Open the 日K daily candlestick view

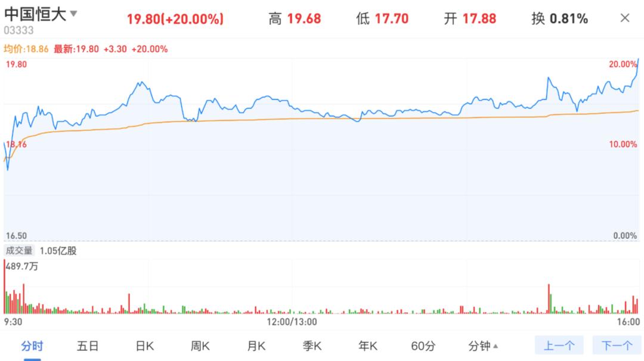click(x=143, y=346)
